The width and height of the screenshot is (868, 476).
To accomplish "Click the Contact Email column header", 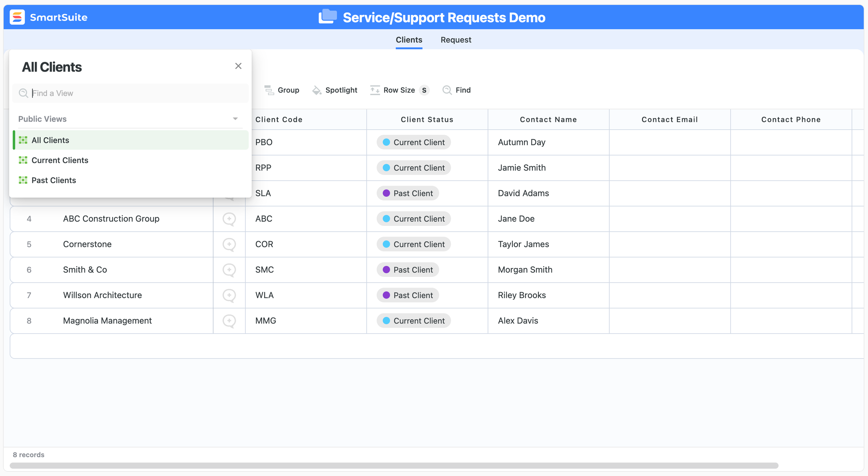I will point(669,120).
